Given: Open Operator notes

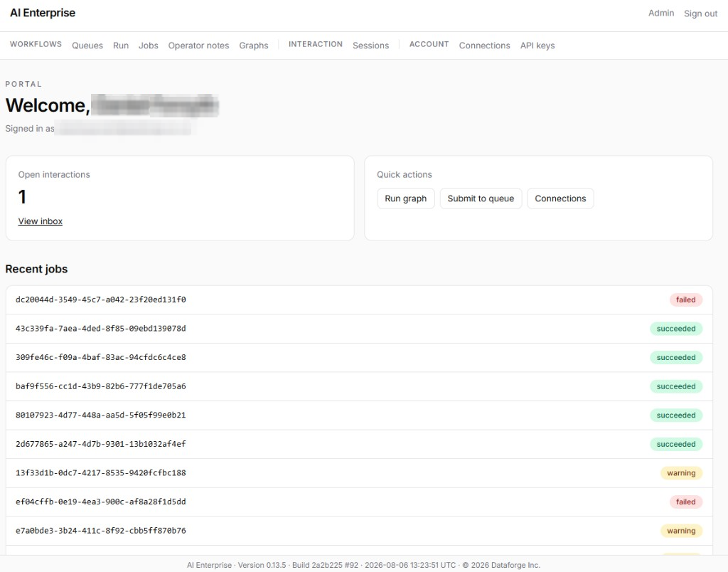Looking at the screenshot, I should [x=199, y=46].
